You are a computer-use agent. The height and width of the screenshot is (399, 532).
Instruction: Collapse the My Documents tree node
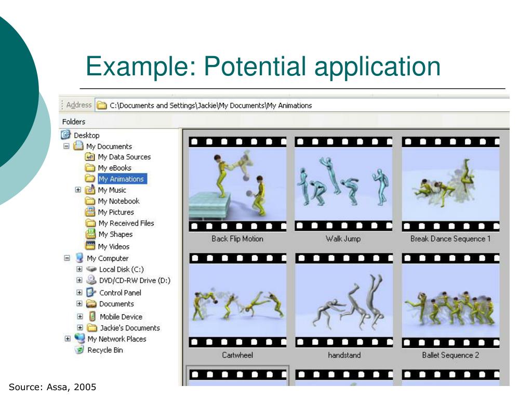click(x=66, y=146)
